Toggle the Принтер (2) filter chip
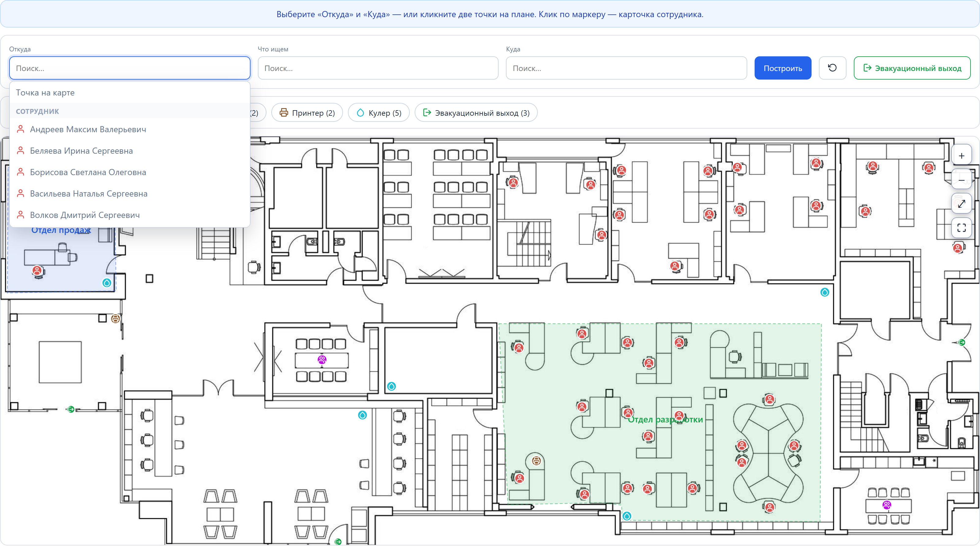980x551 pixels. pyautogui.click(x=307, y=113)
